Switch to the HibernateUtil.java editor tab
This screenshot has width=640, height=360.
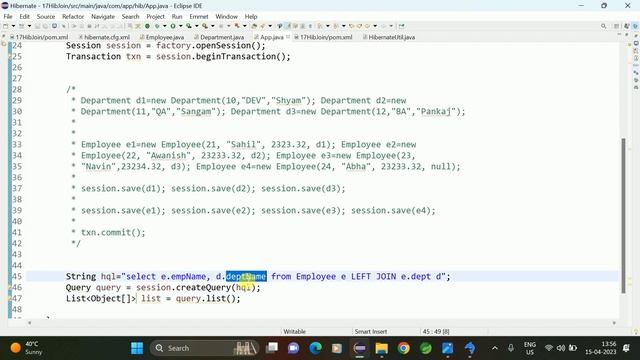pos(389,37)
